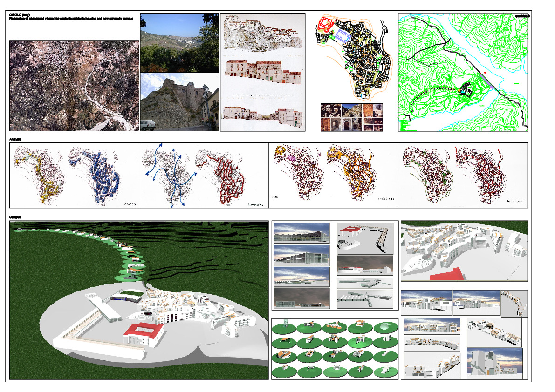Open the upper white housing row elevation render
This screenshot has height=392, width=555.
(432, 325)
